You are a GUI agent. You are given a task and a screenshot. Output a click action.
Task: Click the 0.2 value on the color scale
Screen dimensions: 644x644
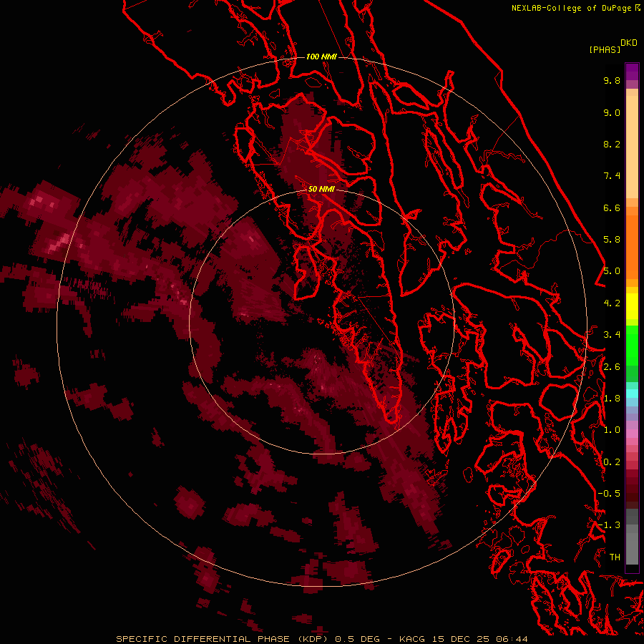coord(612,462)
